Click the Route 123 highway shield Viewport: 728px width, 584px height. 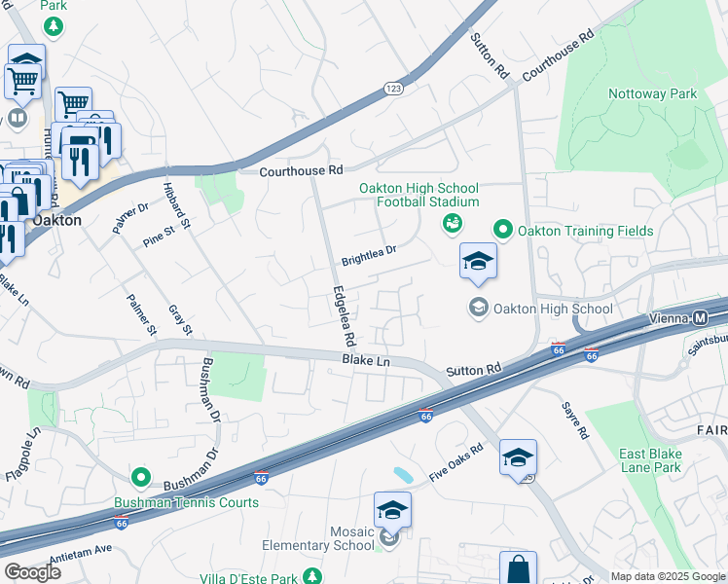pyautogui.click(x=394, y=89)
